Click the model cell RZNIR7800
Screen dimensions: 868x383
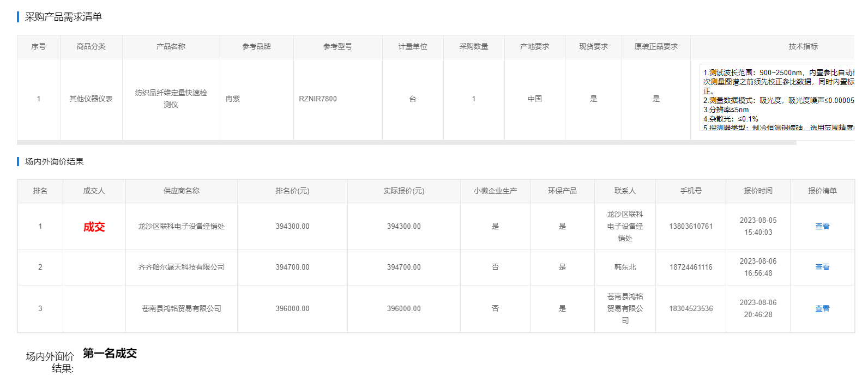pyautogui.click(x=318, y=99)
